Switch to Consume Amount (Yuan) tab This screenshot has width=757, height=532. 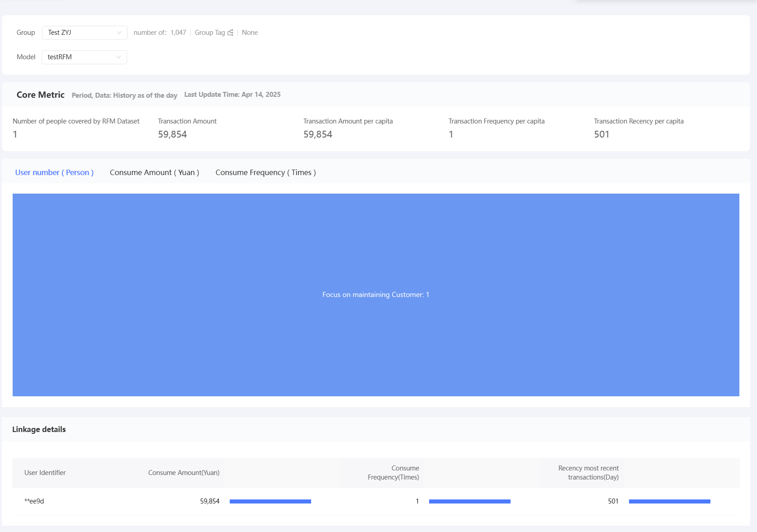[x=155, y=172]
